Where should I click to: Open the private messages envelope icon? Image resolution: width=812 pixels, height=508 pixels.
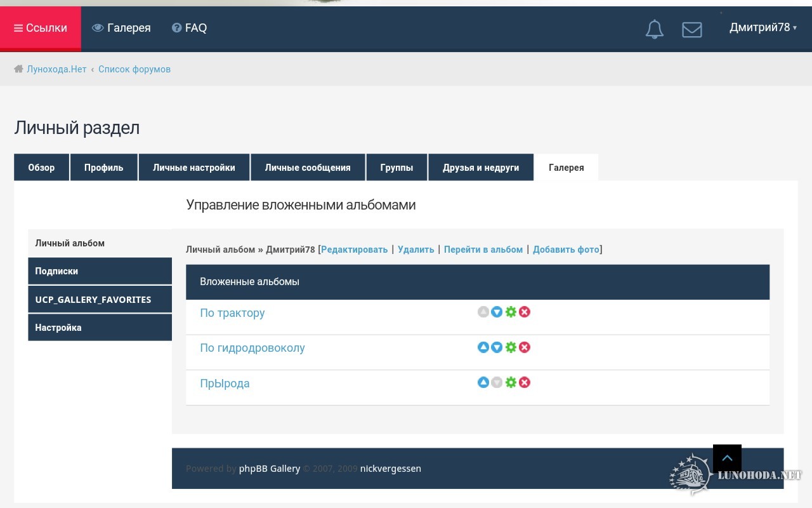(x=691, y=30)
